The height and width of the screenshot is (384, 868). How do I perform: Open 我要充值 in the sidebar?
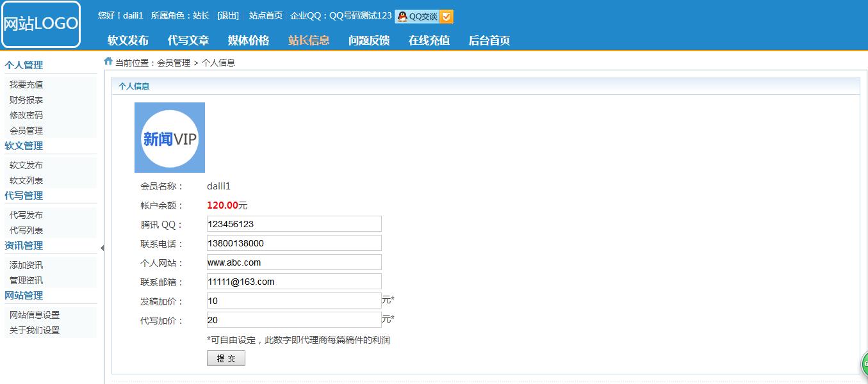coord(26,84)
